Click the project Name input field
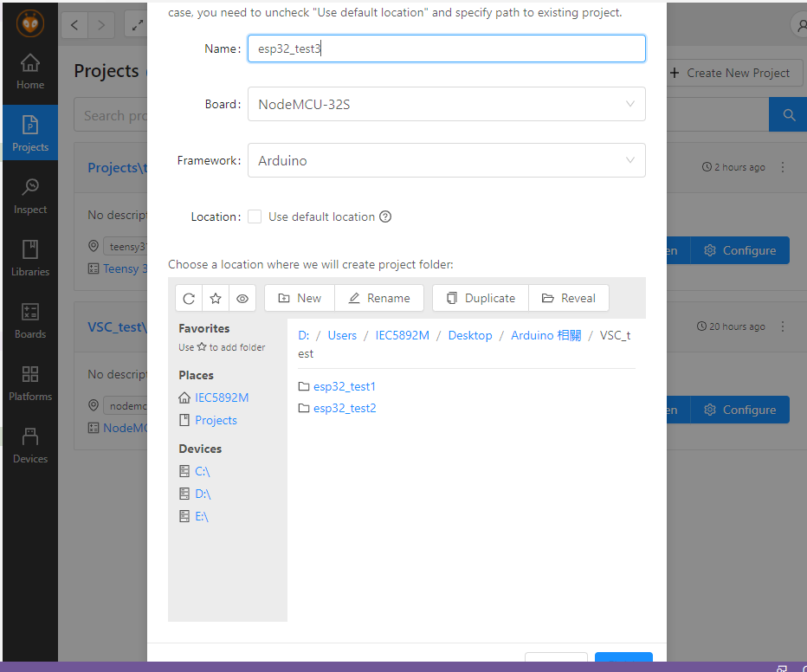 [446, 48]
